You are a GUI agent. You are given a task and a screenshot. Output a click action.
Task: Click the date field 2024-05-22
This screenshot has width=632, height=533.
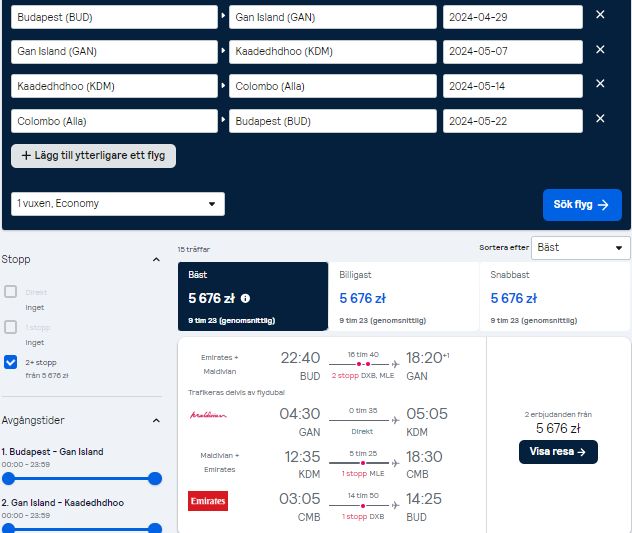513,121
